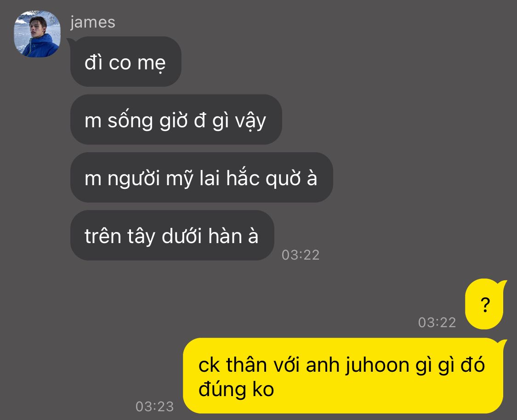Tap the 03:22 timestamp beside the question mark
The image size is (517, 420).
(x=437, y=323)
